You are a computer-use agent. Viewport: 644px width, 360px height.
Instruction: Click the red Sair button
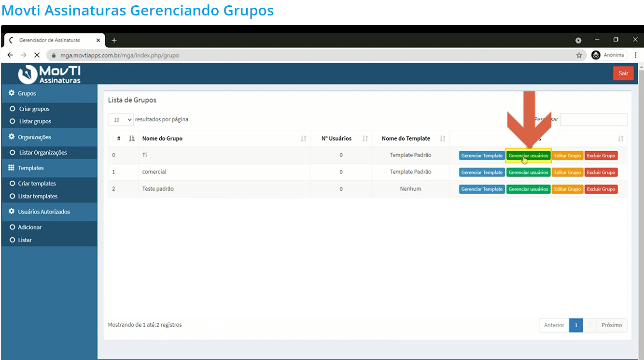coord(623,73)
